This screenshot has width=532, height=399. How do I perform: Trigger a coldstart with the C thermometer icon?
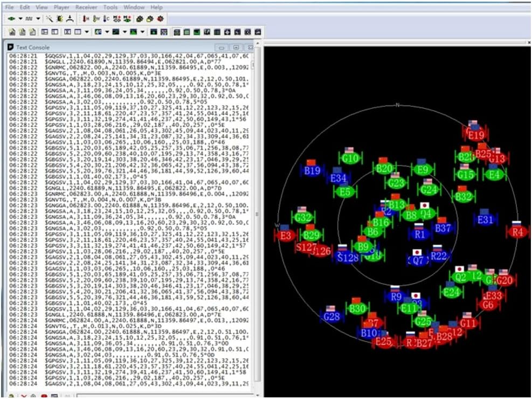(x=107, y=19)
